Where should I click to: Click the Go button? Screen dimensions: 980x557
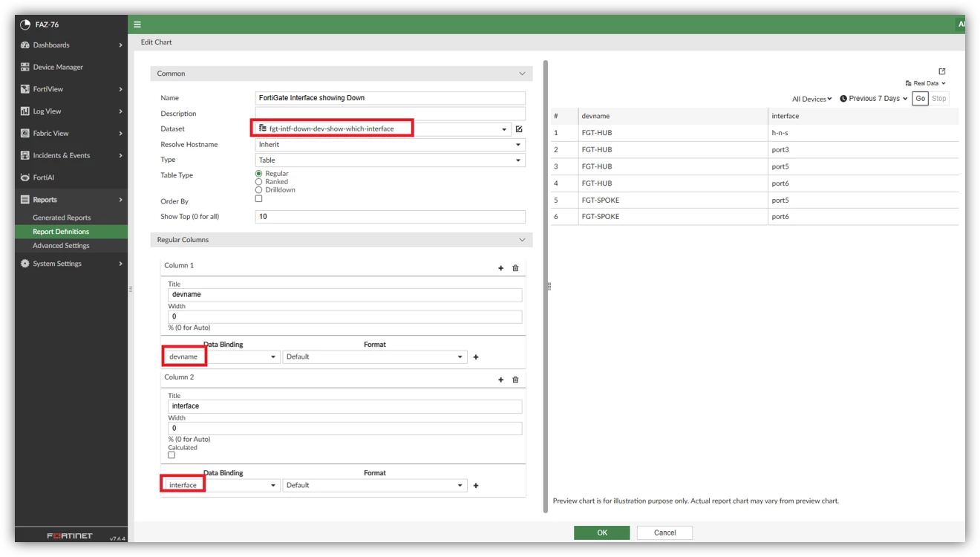[x=920, y=99]
